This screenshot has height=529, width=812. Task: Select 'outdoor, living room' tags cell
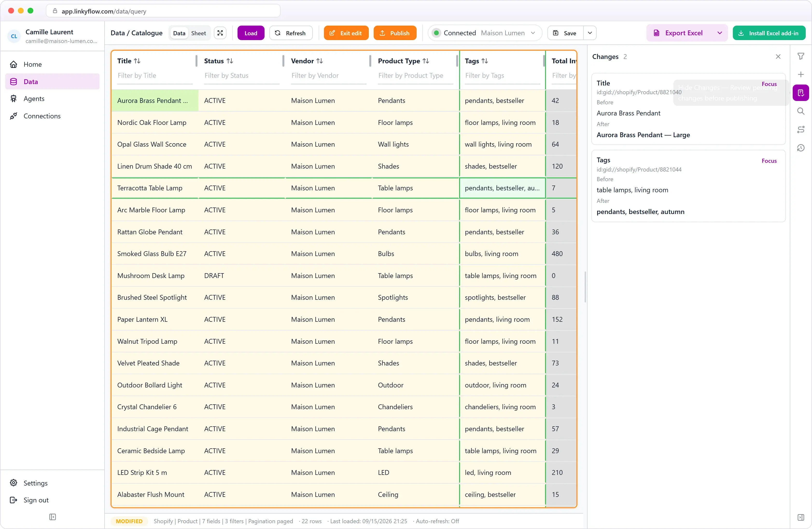(502, 385)
